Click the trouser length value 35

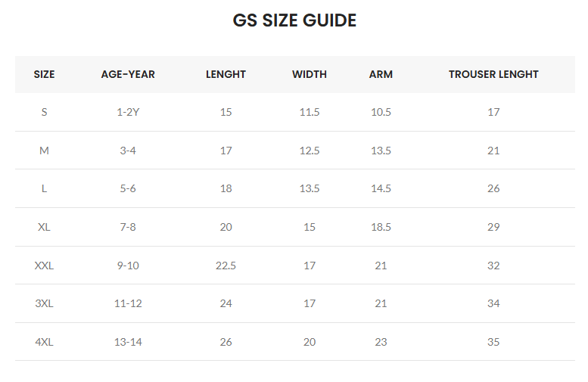click(x=493, y=342)
